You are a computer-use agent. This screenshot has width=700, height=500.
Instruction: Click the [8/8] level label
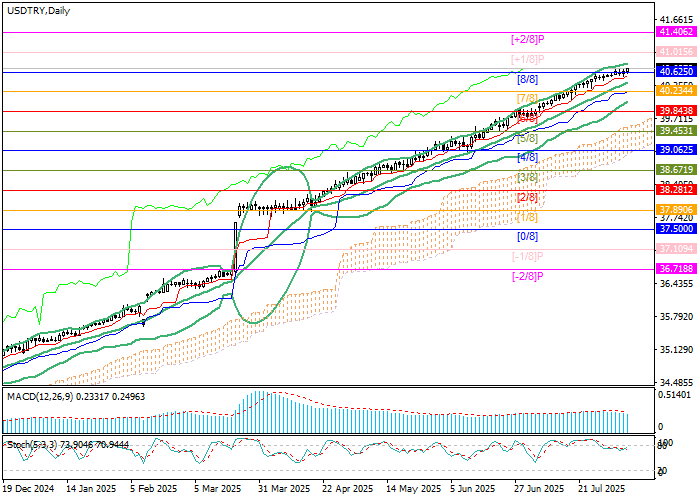click(x=527, y=79)
